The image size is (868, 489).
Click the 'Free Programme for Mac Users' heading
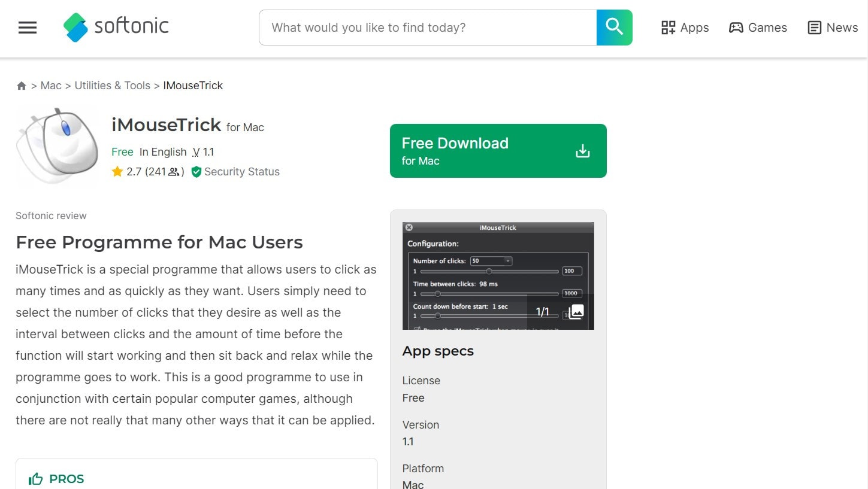[x=159, y=242]
